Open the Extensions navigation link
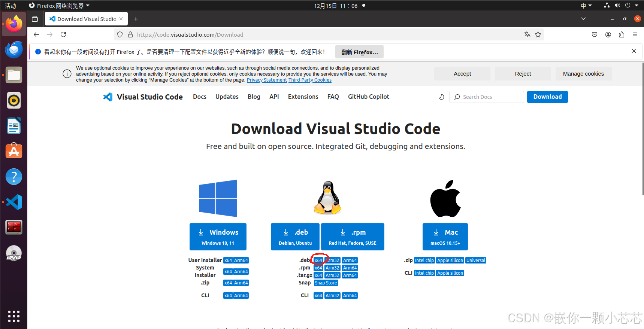This screenshot has height=329, width=644. pyautogui.click(x=303, y=97)
